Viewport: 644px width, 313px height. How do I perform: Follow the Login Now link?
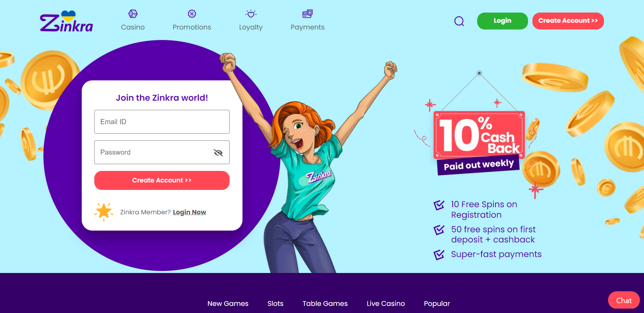point(190,212)
